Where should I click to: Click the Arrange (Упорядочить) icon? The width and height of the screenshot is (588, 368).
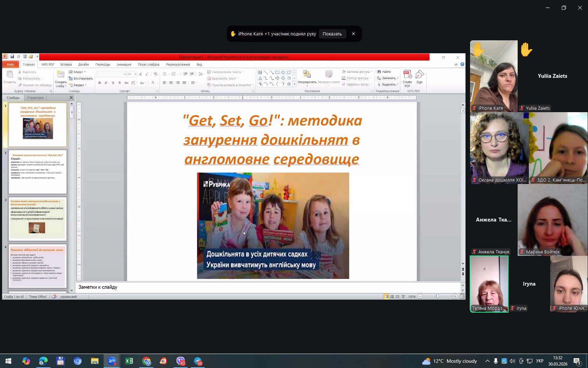coord(307,74)
